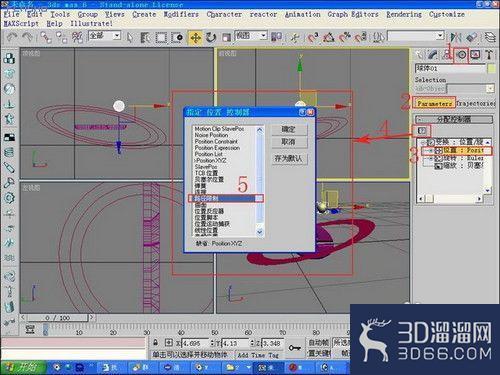Open the selection filter 全部 dropdown
500x375 pixels.
click(x=117, y=35)
